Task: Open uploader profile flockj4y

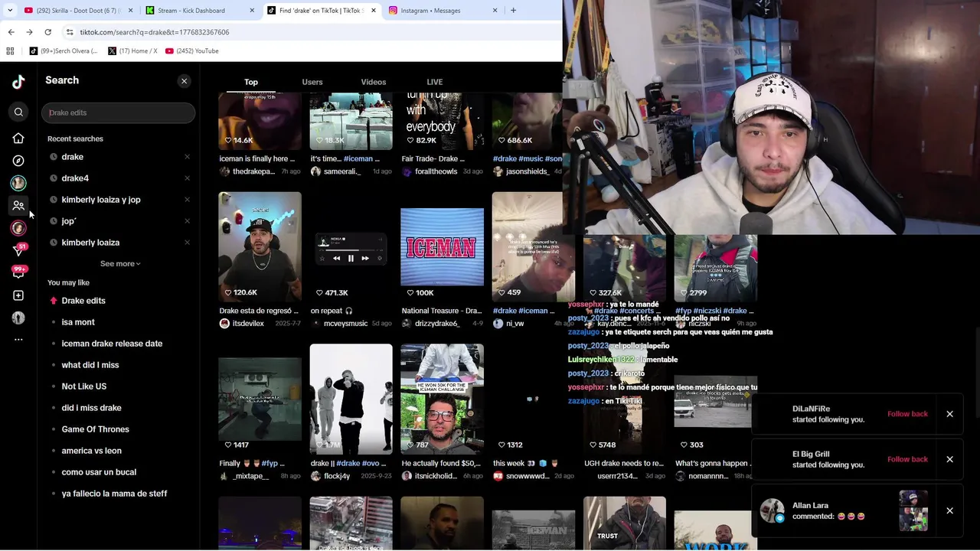Action: (336, 476)
